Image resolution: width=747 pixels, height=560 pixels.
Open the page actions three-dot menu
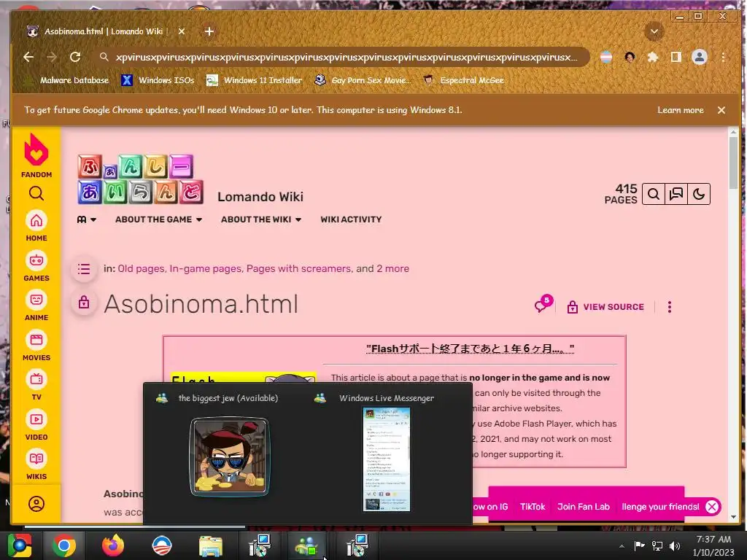pos(670,307)
